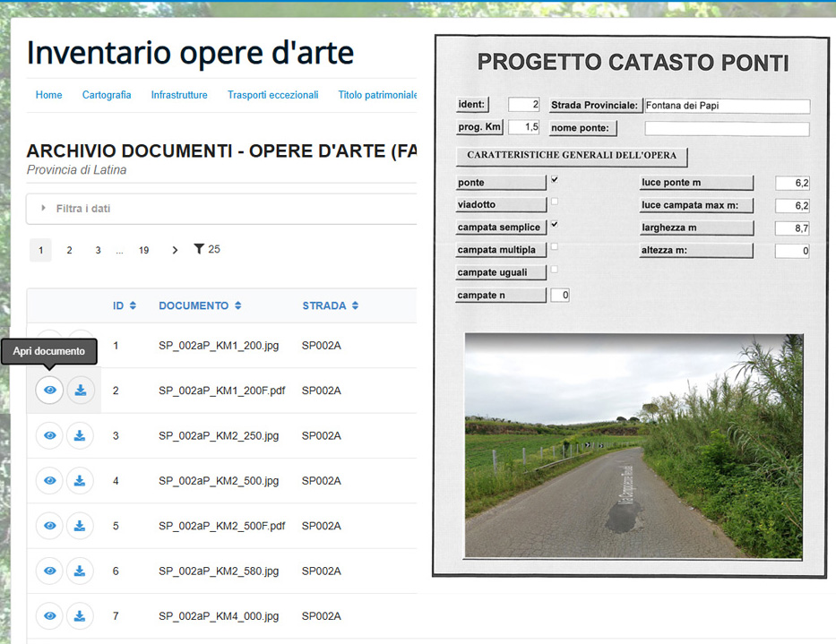Viewport: 836px width, 644px height.
Task: Go to page 19 of results
Action: pos(143,251)
